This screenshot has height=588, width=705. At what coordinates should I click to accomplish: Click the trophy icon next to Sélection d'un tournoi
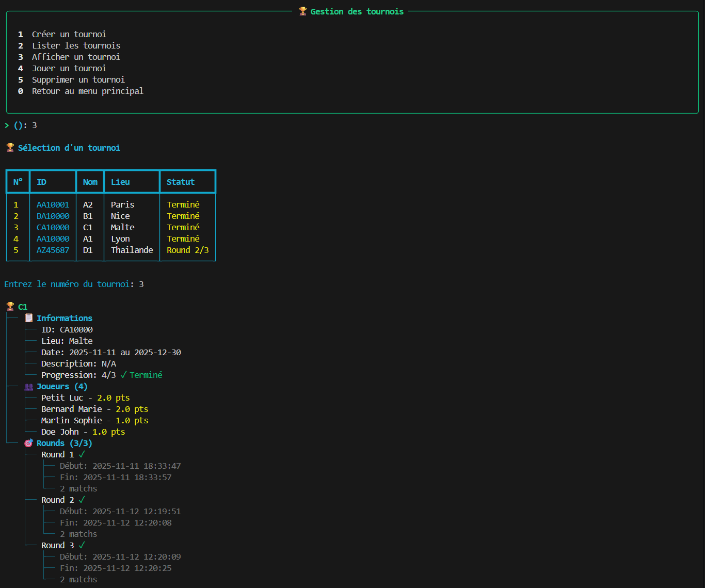point(10,148)
